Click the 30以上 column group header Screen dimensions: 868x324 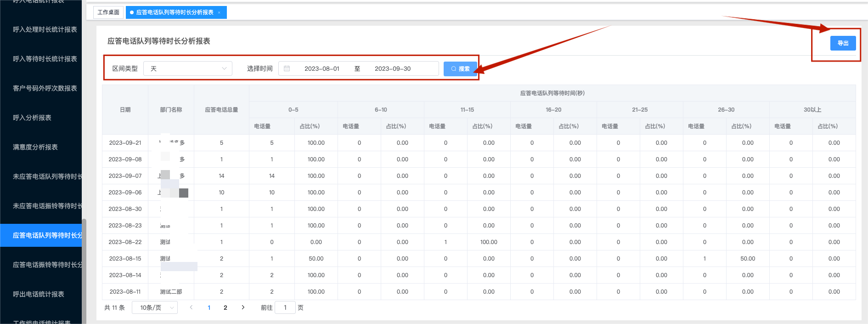(812, 110)
